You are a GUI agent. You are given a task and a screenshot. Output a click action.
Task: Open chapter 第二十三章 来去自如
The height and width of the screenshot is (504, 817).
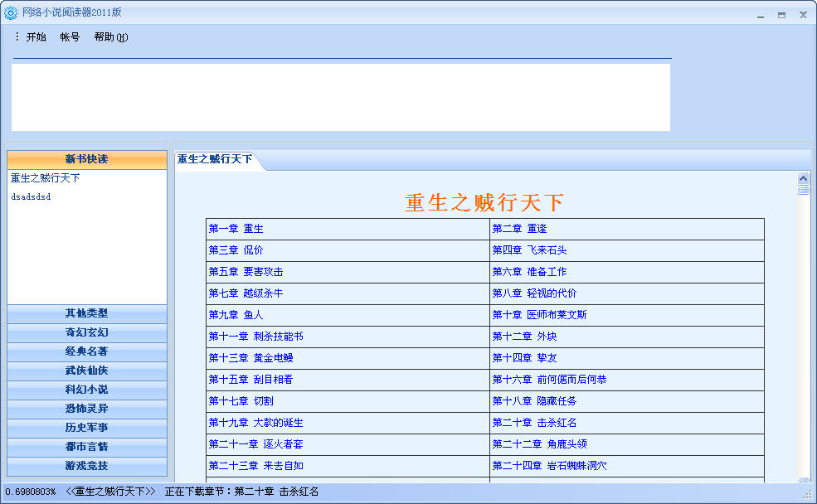point(255,466)
